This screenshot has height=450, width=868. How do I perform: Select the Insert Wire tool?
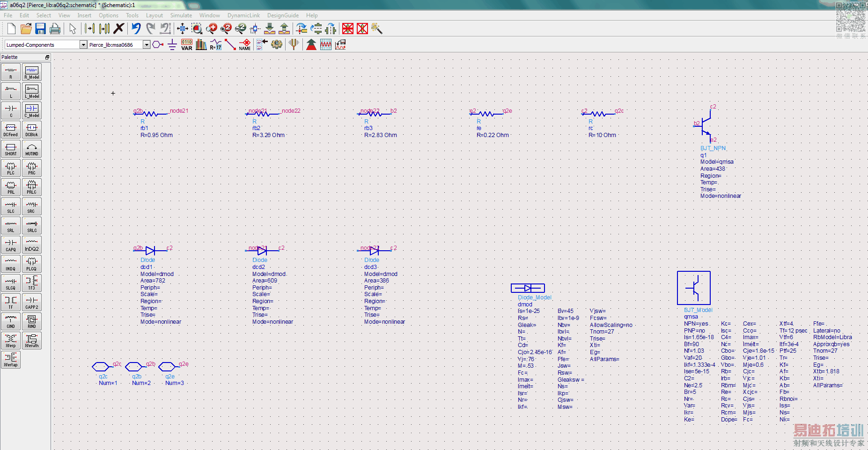point(230,45)
